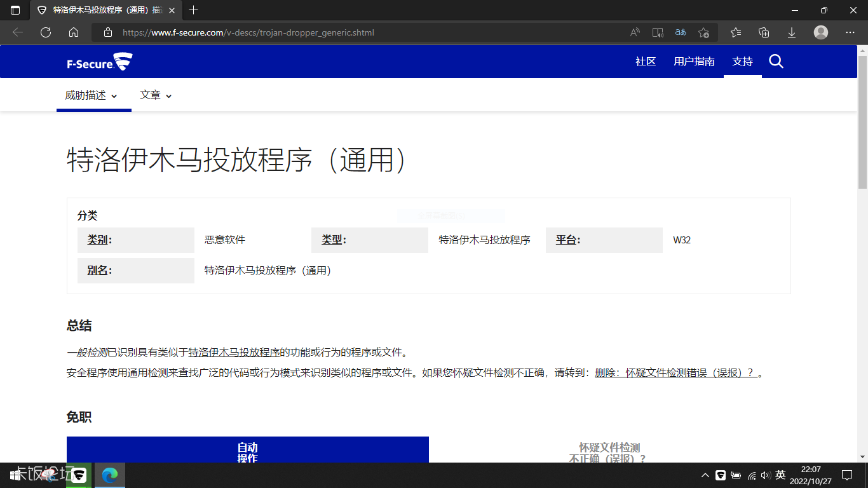Screen dimensions: 868x488
Task: Follow the 特洛伊木马投放程序 link in summary
Action: point(234,353)
